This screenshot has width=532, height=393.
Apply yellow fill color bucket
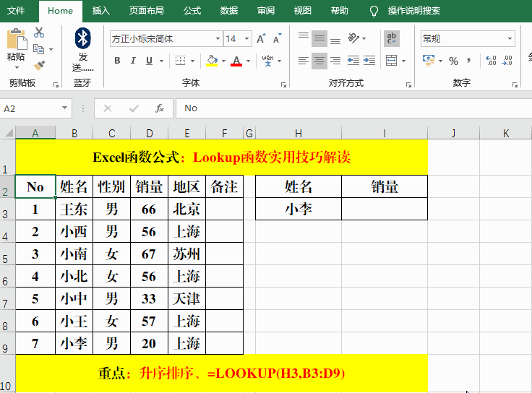[x=212, y=61]
